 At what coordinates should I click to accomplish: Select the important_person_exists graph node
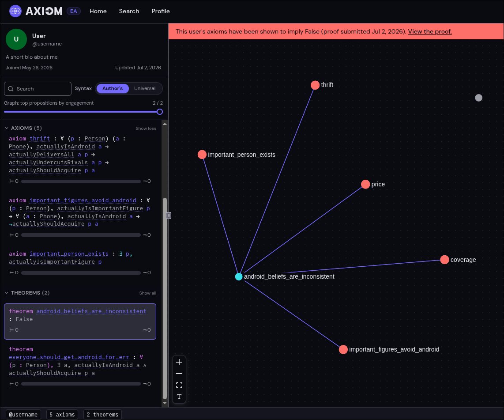point(202,155)
